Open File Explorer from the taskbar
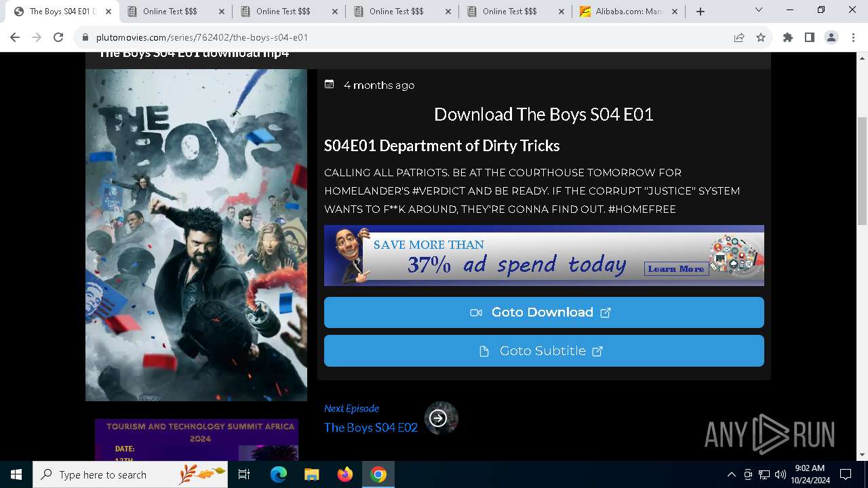 312,474
